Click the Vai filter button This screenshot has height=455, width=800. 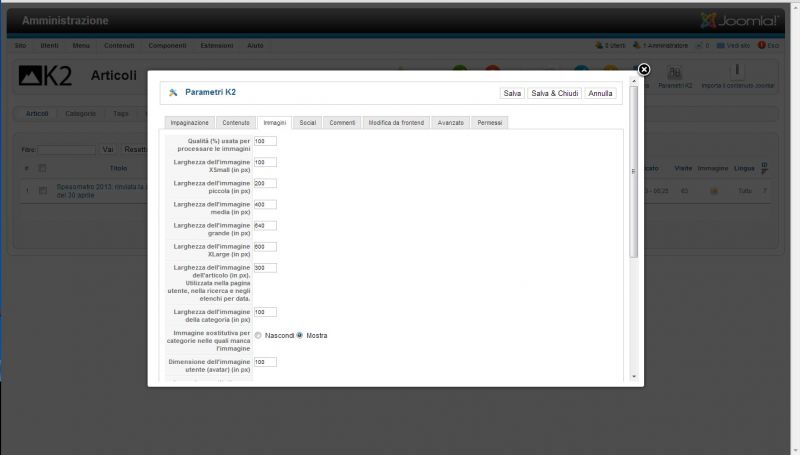coord(108,149)
